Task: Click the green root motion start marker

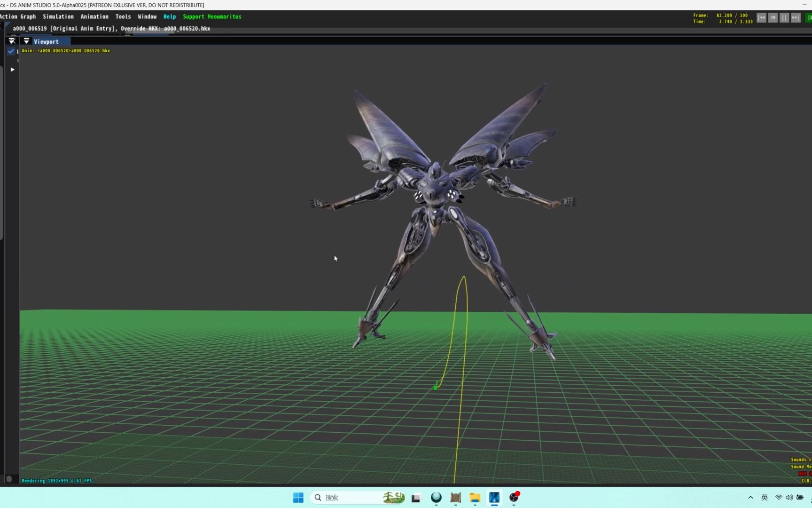Action: (436, 387)
